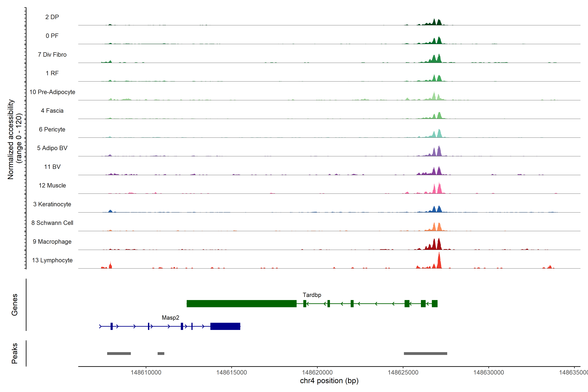Click the Tardbp gene label
Viewport: 588px width, 392px height.
pos(312,295)
